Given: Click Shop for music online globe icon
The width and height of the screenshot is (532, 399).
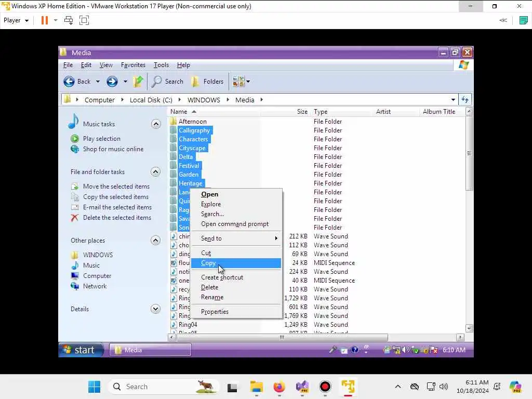Looking at the screenshot, I should (75, 149).
